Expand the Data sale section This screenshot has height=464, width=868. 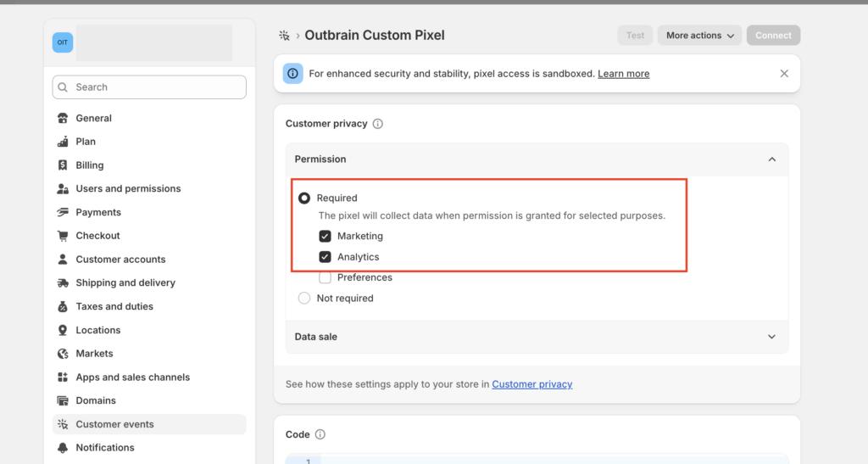click(x=771, y=337)
